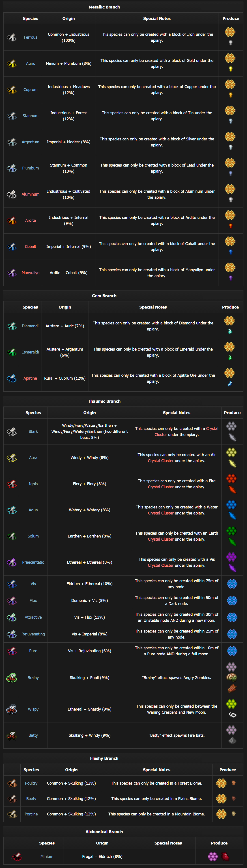Open the Aluminum species link
The width and height of the screenshot is (247, 868).
tap(30, 194)
